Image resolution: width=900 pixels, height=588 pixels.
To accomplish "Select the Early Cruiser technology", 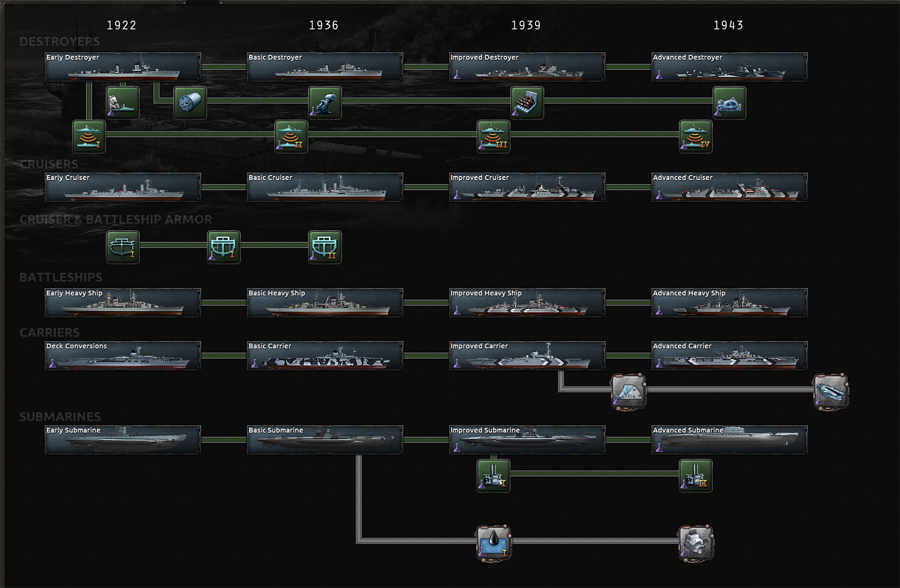I will 123,187.
